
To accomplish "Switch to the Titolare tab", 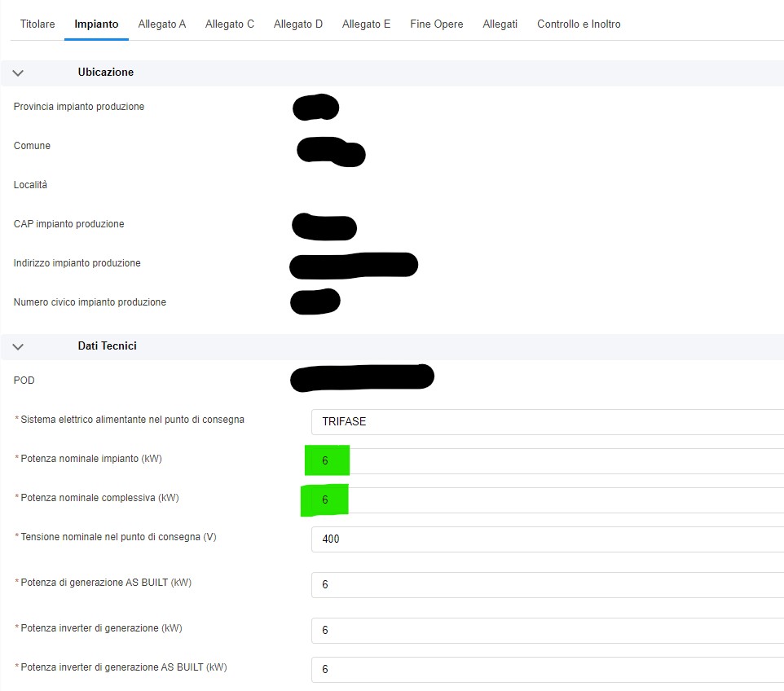I will (x=37, y=24).
